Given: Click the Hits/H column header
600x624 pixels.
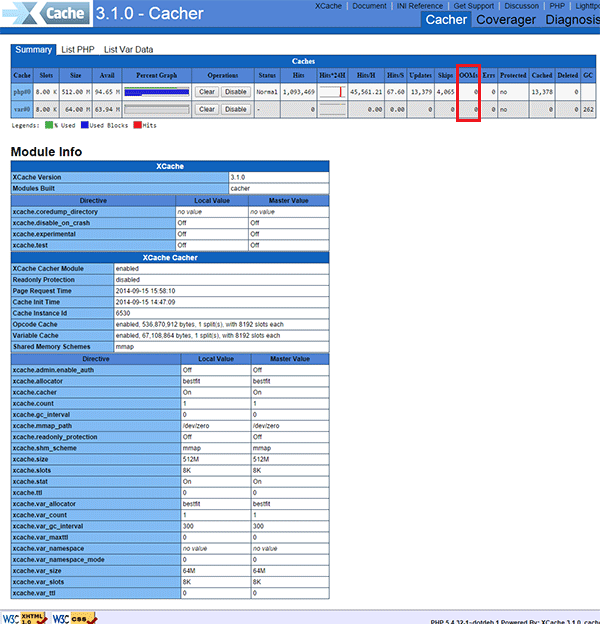Looking at the screenshot, I should [x=366, y=75].
